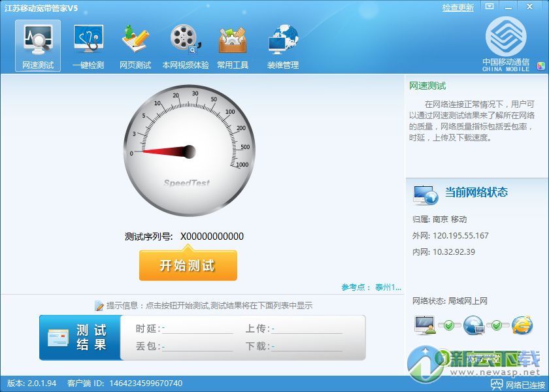
Task: Click the green 网速测试 panel heading
Action: (427, 86)
